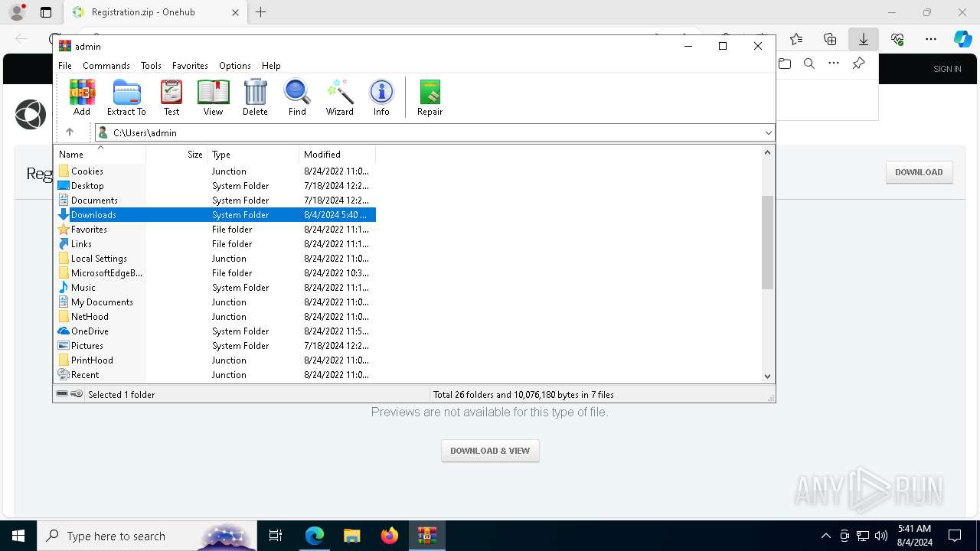Click the DOWNLOAD & VIEW button
The width and height of the screenshot is (980, 551).
click(x=490, y=451)
